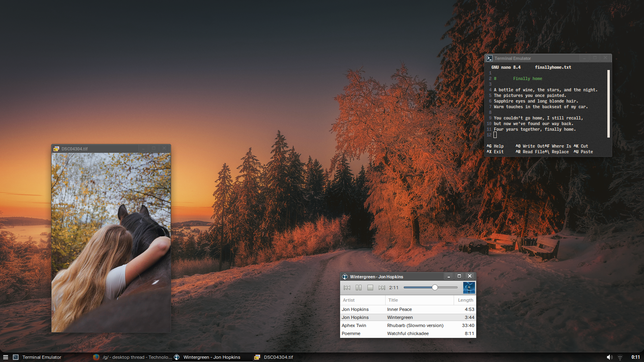
Task: Select the Watchful chickadee track
Action: (408, 333)
